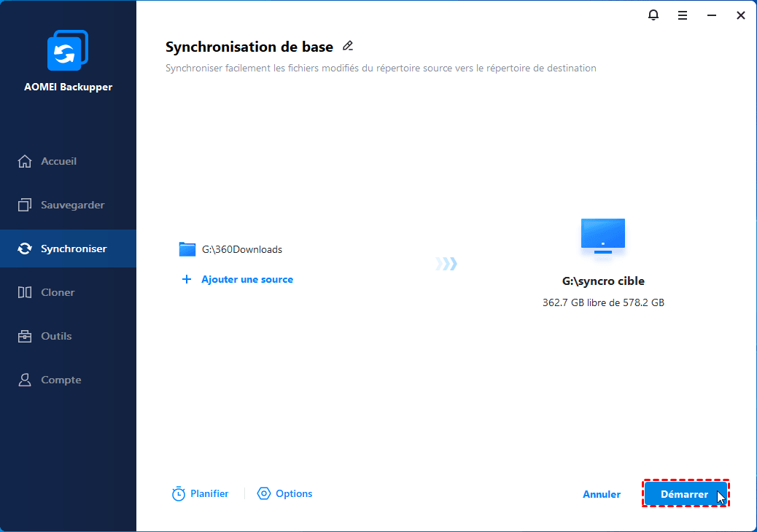Click the Sauvegarder sidebar icon
Viewport: 757px width, 532px height.
click(x=25, y=205)
